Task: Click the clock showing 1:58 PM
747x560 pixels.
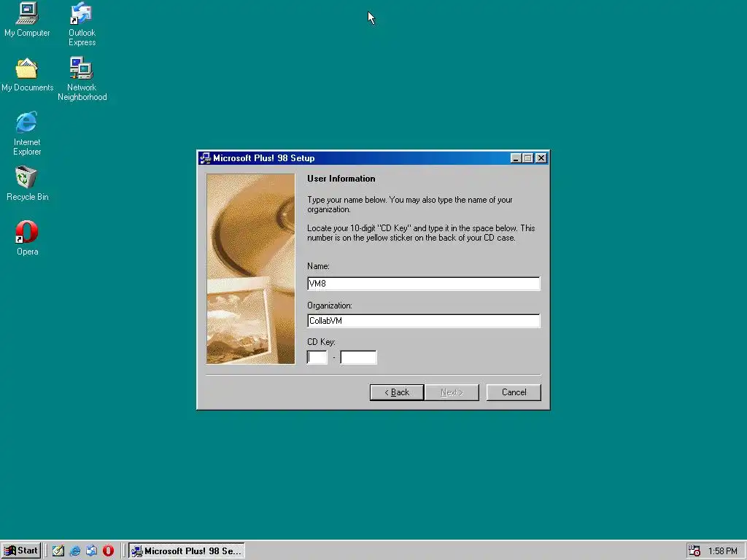Action: pyautogui.click(x=723, y=551)
